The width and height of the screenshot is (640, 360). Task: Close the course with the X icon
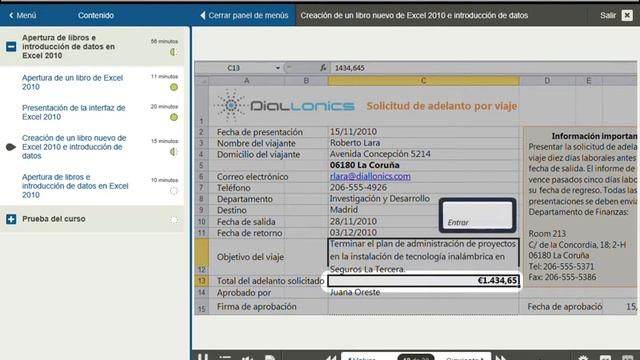tap(627, 16)
